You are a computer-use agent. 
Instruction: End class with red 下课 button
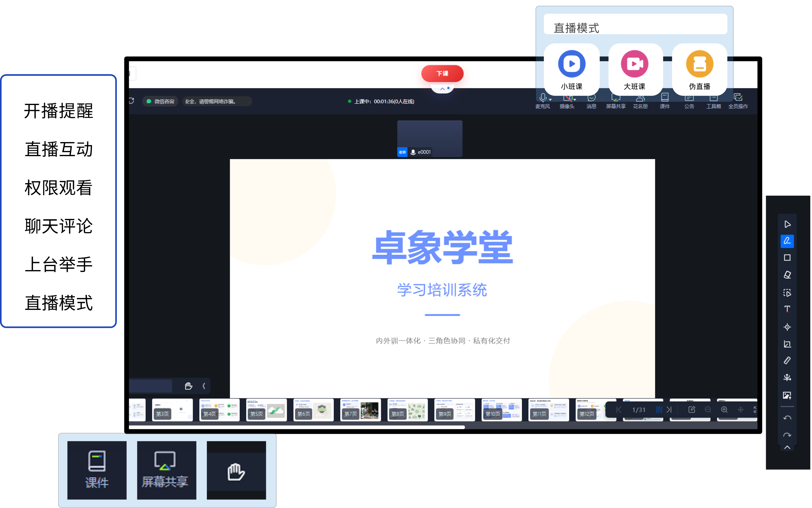tap(442, 73)
